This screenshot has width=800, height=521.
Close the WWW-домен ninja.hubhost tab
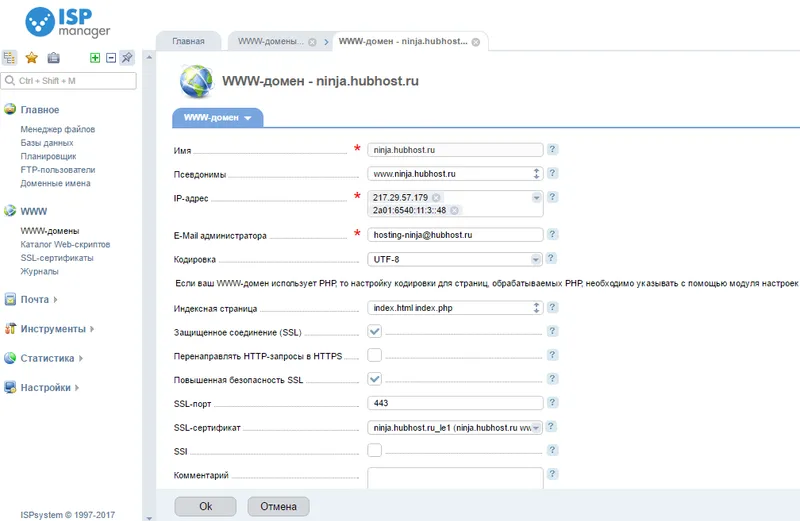coord(476,42)
